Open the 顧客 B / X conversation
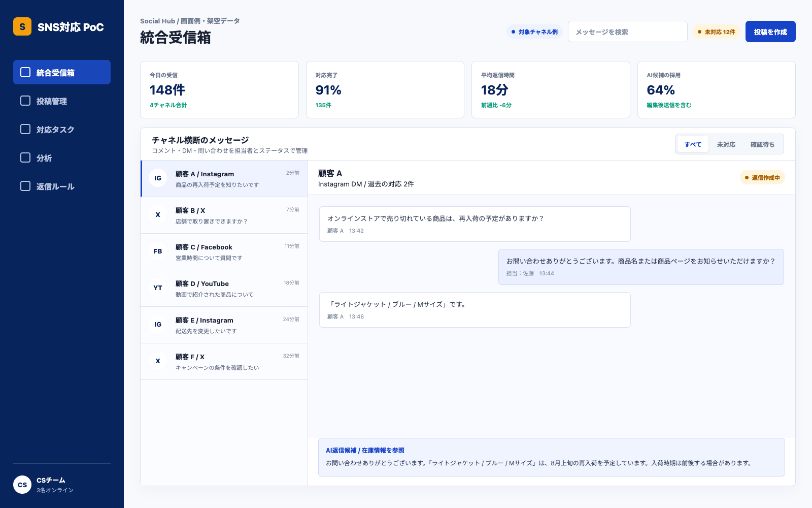 (x=224, y=215)
